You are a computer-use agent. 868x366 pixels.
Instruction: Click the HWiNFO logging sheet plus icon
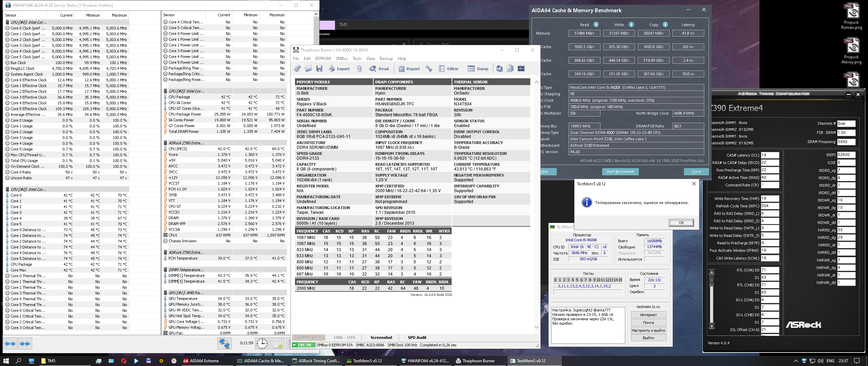[278, 344]
